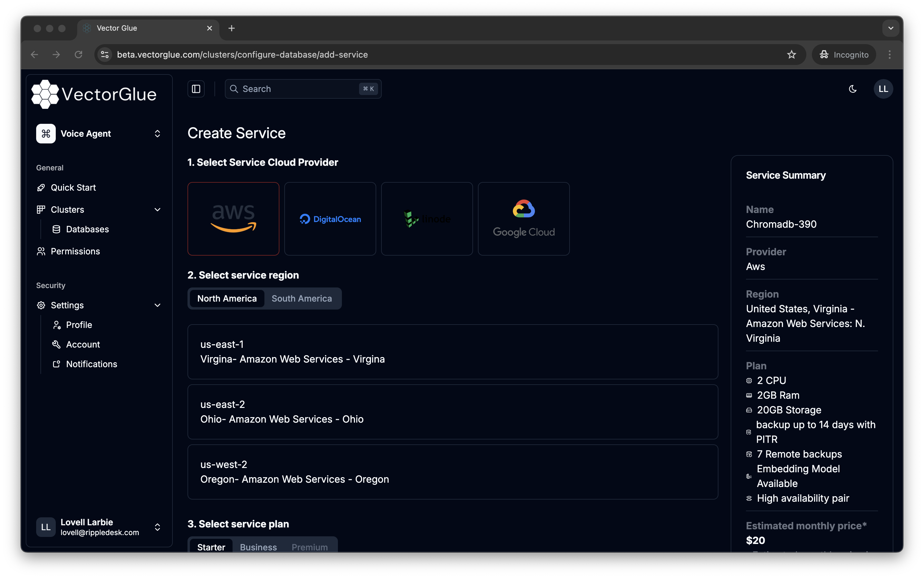This screenshot has height=578, width=924.
Task: Choose the us-west-2 Oregon region
Action: coord(453,472)
